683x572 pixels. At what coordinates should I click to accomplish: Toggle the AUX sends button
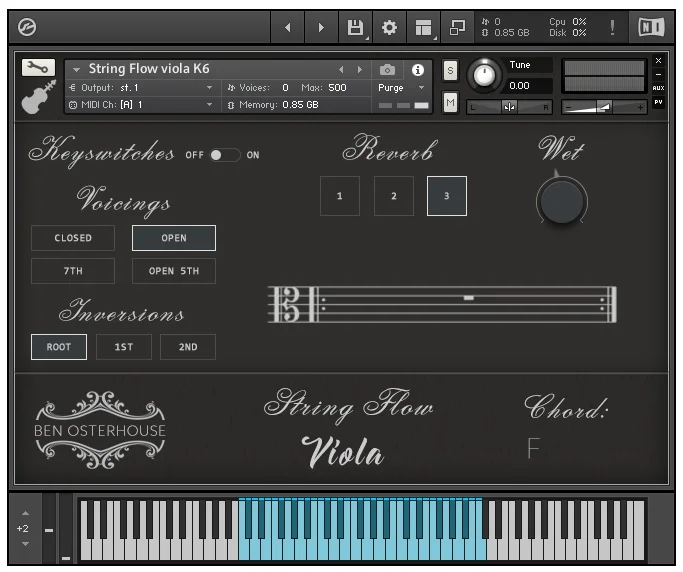tap(658, 88)
